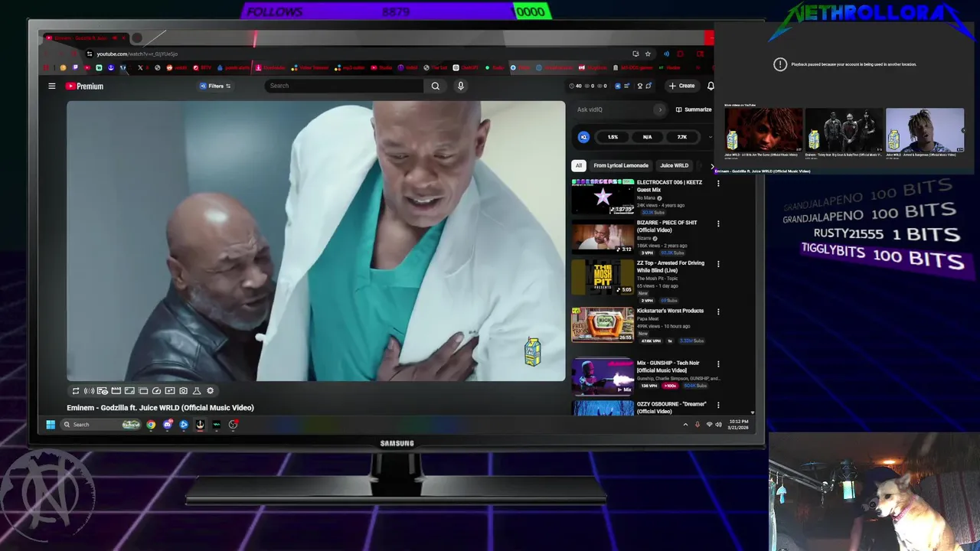Viewport: 980px width, 551px height.
Task: Summarize video with vidIQ Summarize
Action: click(x=694, y=109)
